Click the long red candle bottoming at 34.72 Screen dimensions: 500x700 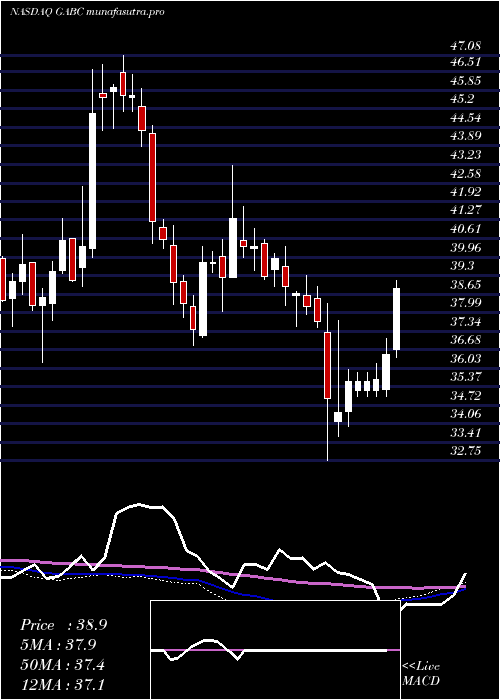pyautogui.click(x=328, y=365)
